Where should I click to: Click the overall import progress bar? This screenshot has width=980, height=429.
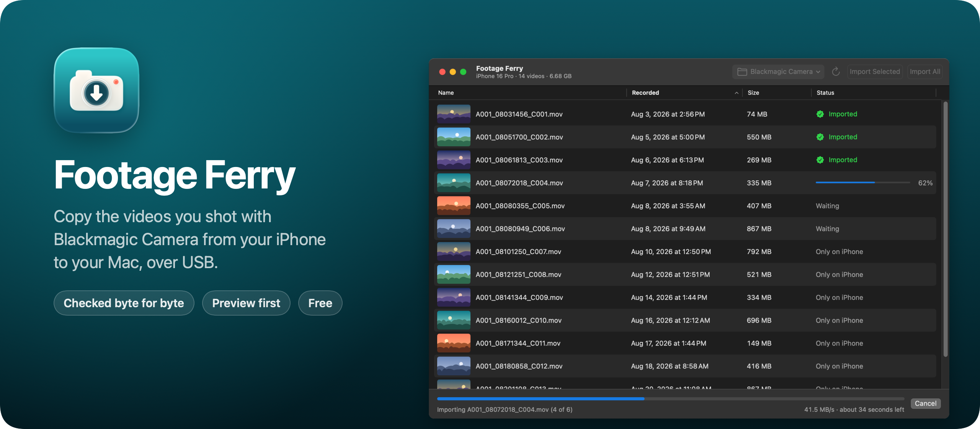[670, 399]
